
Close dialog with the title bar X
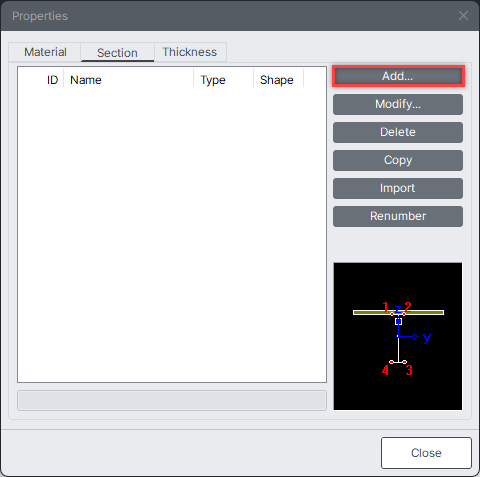click(x=463, y=16)
